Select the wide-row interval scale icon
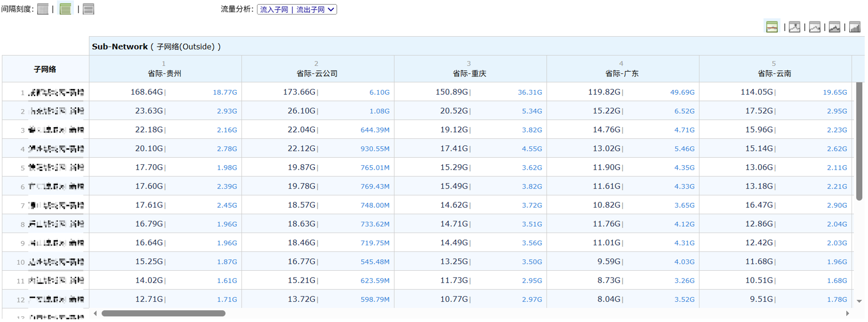 [88, 9]
